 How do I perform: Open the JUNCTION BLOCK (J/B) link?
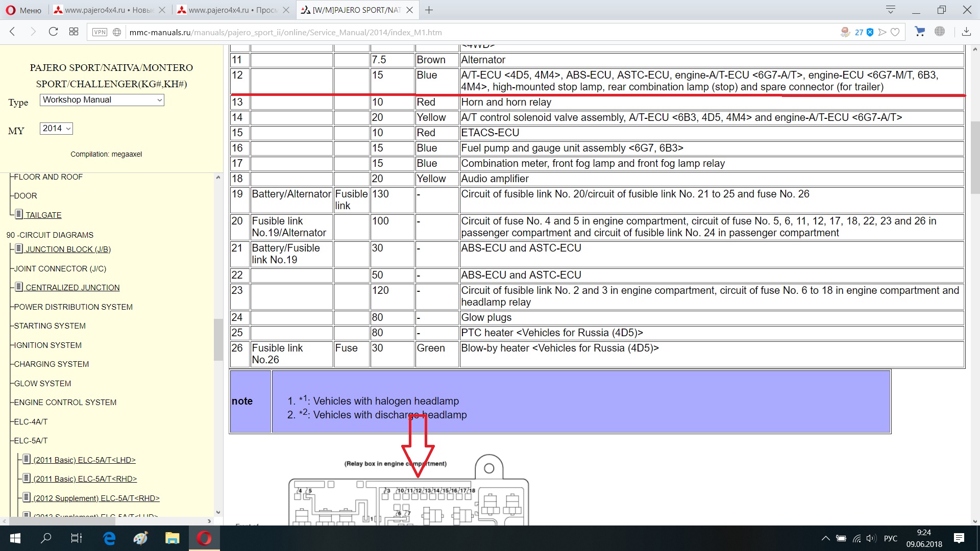pyautogui.click(x=68, y=249)
